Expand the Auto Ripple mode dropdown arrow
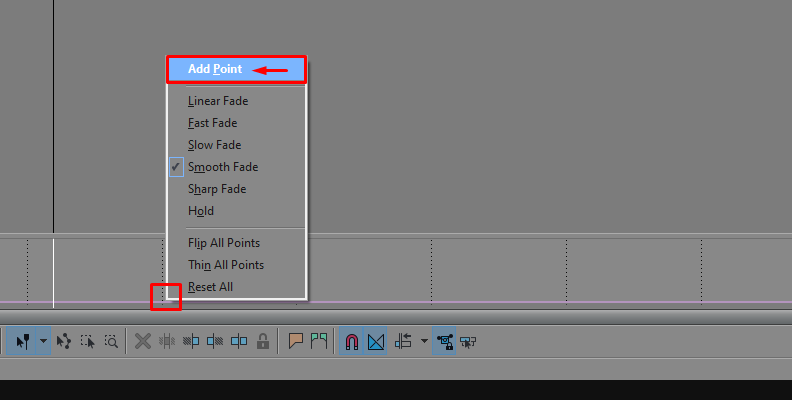Image resolution: width=792 pixels, height=400 pixels. tap(424, 341)
